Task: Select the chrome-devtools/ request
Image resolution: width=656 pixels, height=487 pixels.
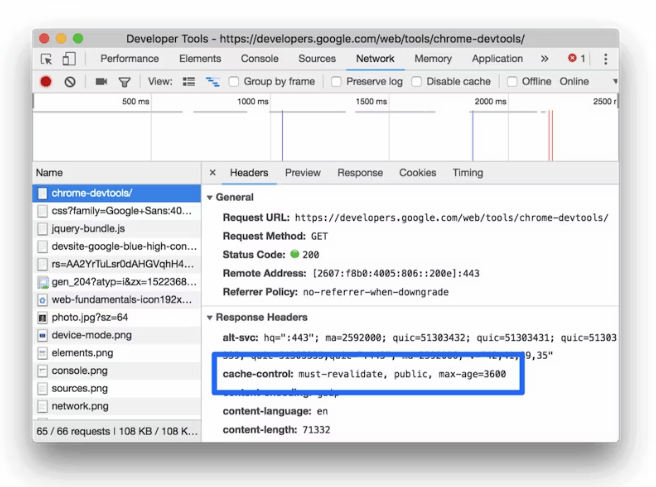Action: pos(117,193)
